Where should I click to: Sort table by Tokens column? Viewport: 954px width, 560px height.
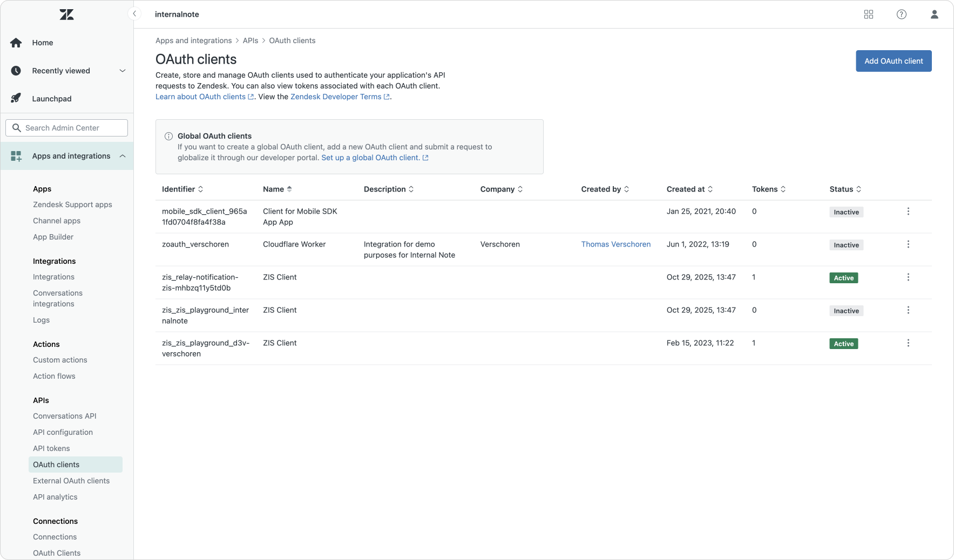pyautogui.click(x=769, y=189)
